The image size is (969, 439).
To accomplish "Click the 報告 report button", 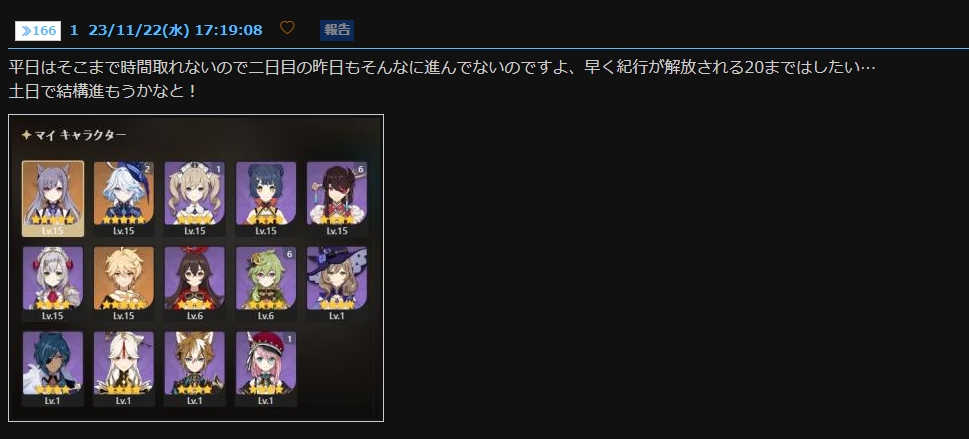I will click(x=337, y=30).
